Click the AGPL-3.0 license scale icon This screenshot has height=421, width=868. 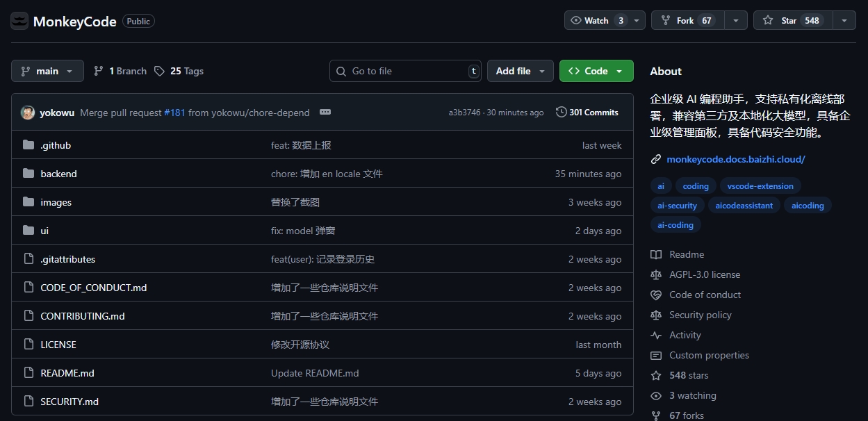656,275
